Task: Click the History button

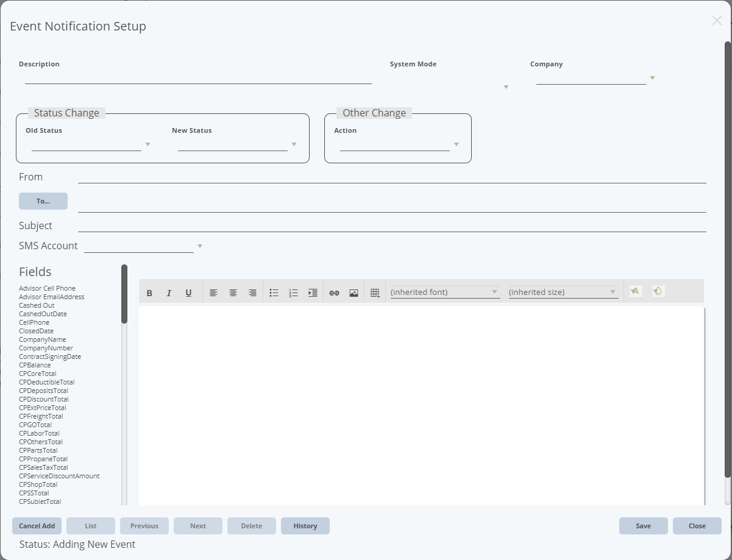Action: [x=305, y=526]
